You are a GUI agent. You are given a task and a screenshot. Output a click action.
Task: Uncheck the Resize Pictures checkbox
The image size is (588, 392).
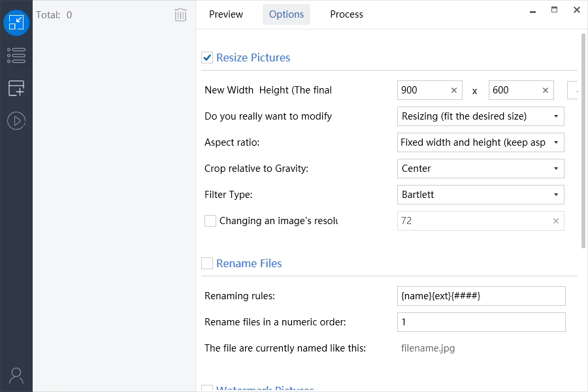pyautogui.click(x=208, y=57)
